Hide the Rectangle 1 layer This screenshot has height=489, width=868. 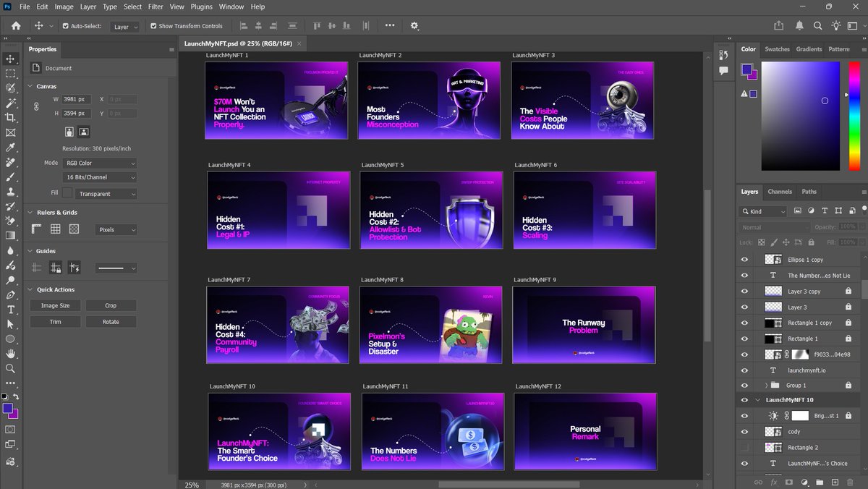[744, 339]
